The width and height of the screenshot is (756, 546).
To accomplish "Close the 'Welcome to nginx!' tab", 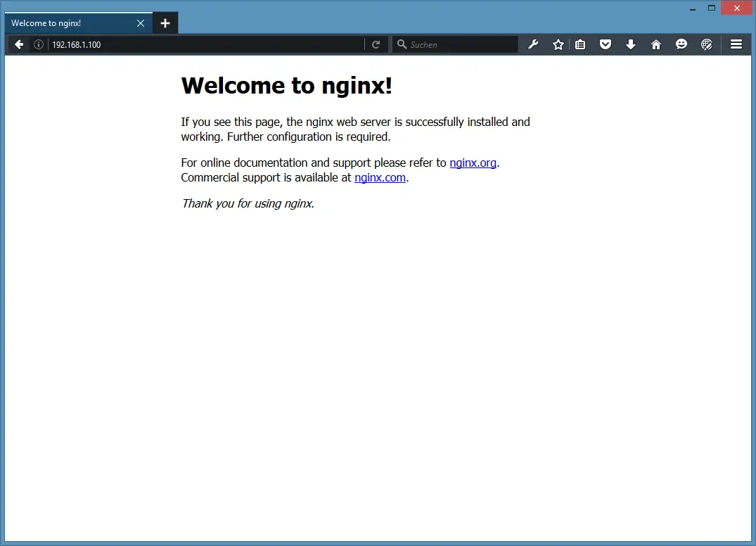I will coord(141,23).
